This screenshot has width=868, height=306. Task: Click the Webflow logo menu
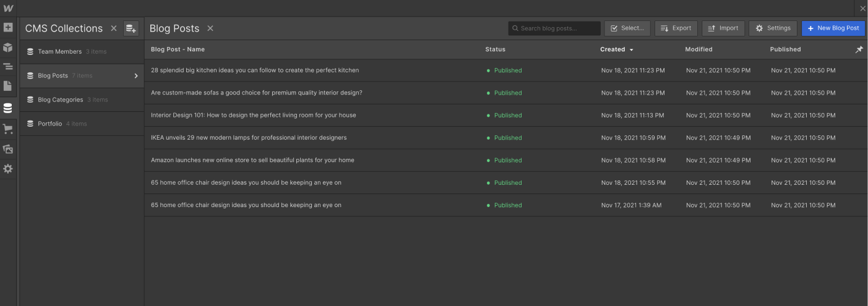coord(8,8)
